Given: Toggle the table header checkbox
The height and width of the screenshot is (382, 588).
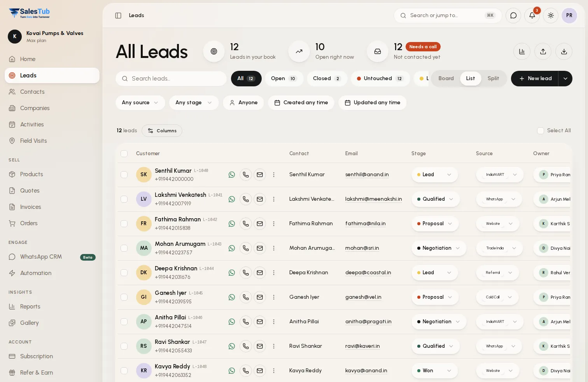Looking at the screenshot, I should 124,154.
